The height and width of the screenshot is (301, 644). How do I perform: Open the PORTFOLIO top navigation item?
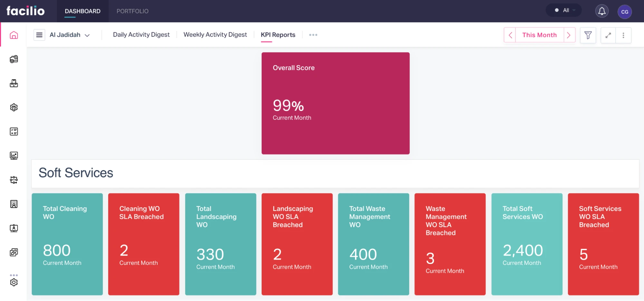pyautogui.click(x=132, y=11)
